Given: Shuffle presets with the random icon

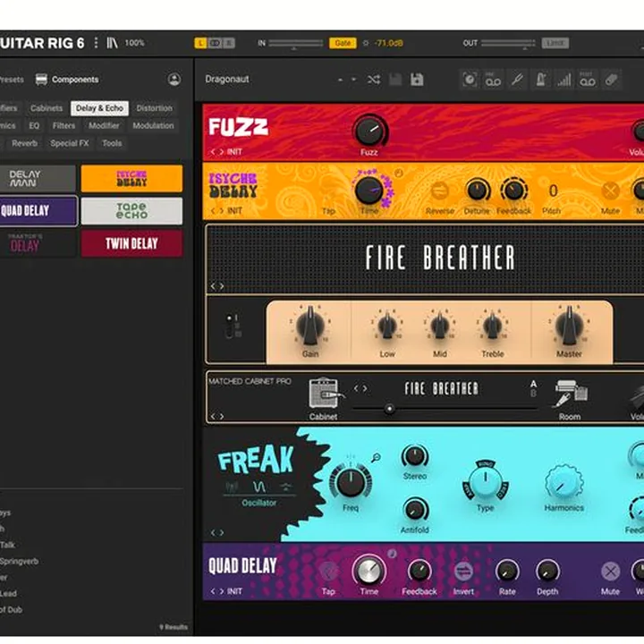Looking at the screenshot, I should pos(373,80).
